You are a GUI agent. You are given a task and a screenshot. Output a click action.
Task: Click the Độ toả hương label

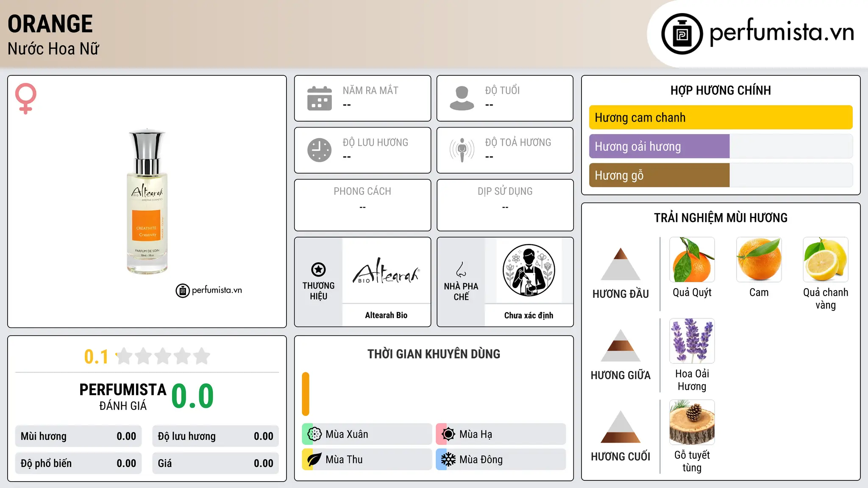click(518, 142)
